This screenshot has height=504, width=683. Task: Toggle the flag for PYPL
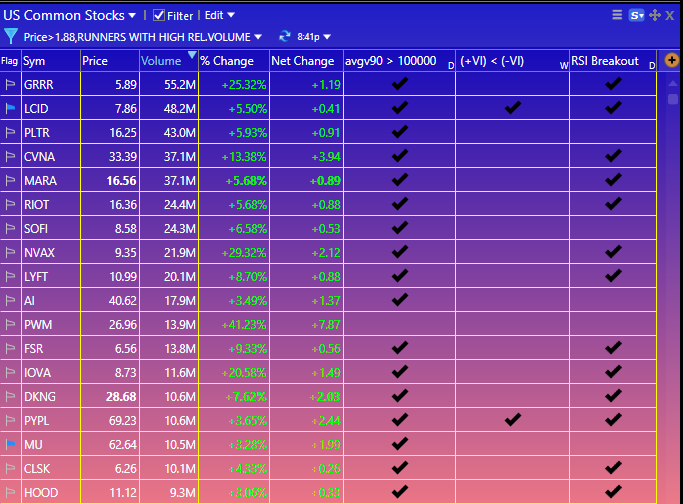tap(10, 420)
